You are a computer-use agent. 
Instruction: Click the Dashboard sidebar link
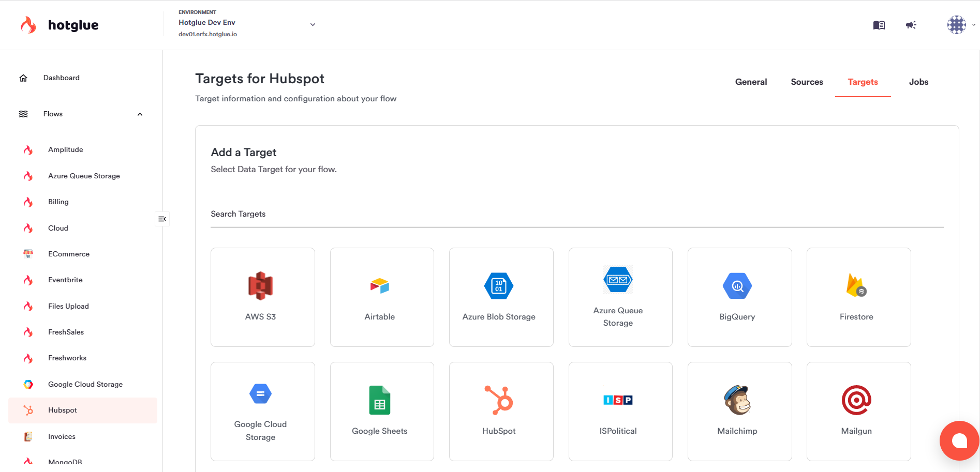point(62,78)
